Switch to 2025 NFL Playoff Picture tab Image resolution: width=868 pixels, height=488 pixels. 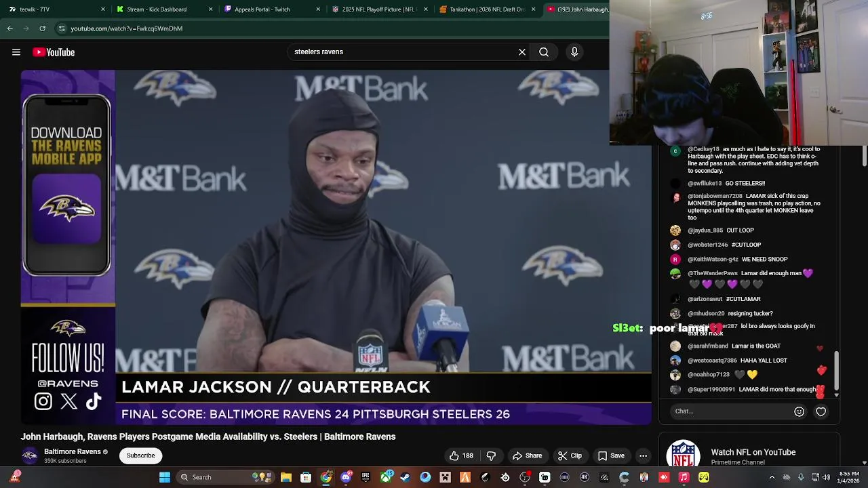tap(378, 9)
